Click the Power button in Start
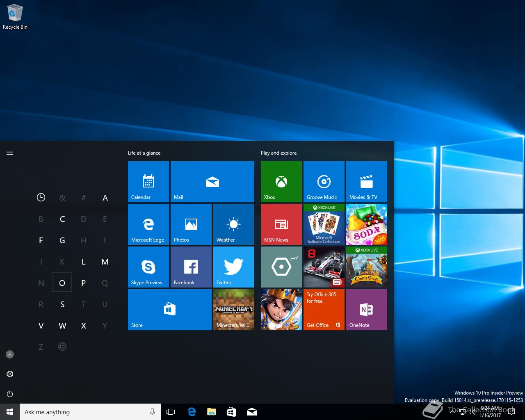This screenshot has width=525, height=420. pos(10,394)
